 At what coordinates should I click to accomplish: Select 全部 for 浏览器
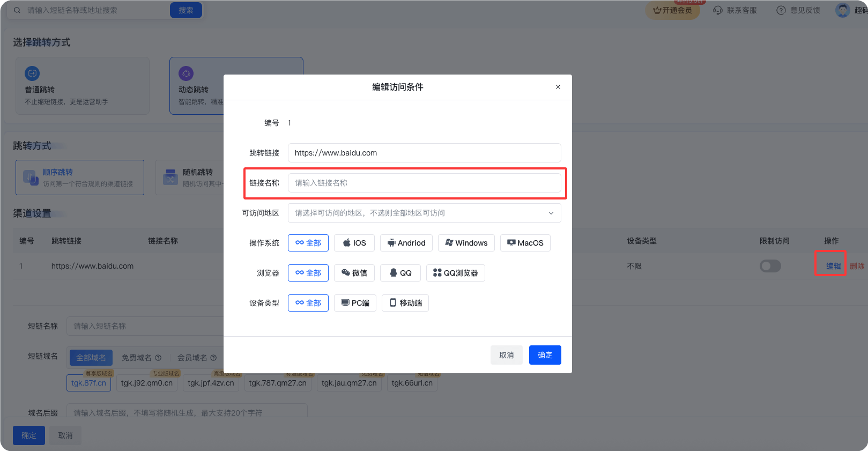(x=308, y=273)
